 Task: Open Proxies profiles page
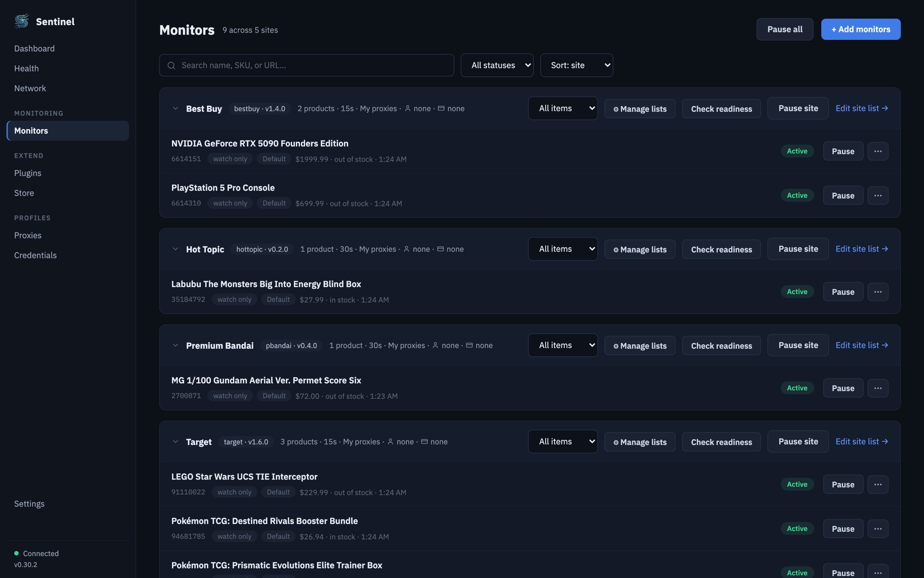pos(28,235)
